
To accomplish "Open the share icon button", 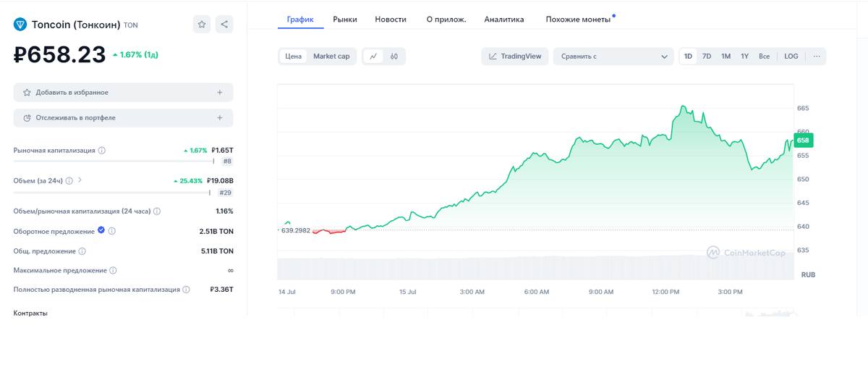I will click(x=224, y=25).
